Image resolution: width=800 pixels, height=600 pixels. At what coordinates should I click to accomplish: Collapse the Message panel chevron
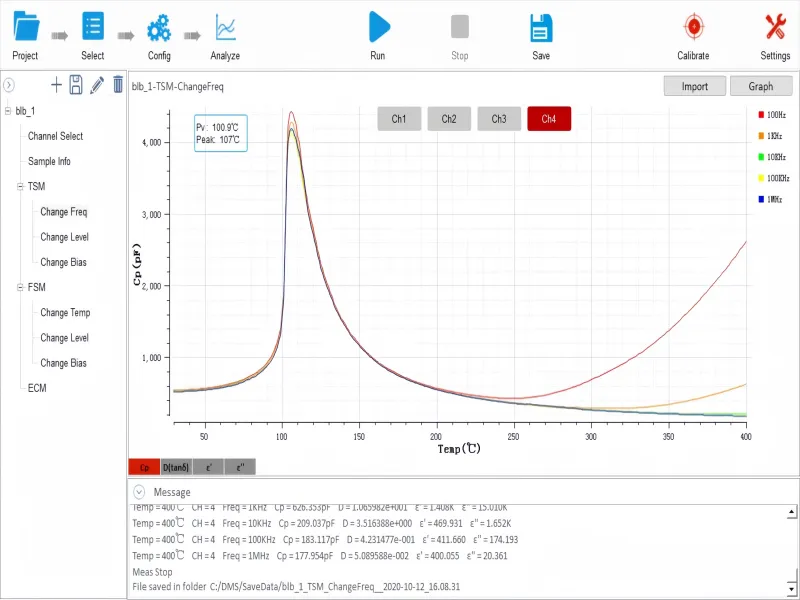click(139, 492)
